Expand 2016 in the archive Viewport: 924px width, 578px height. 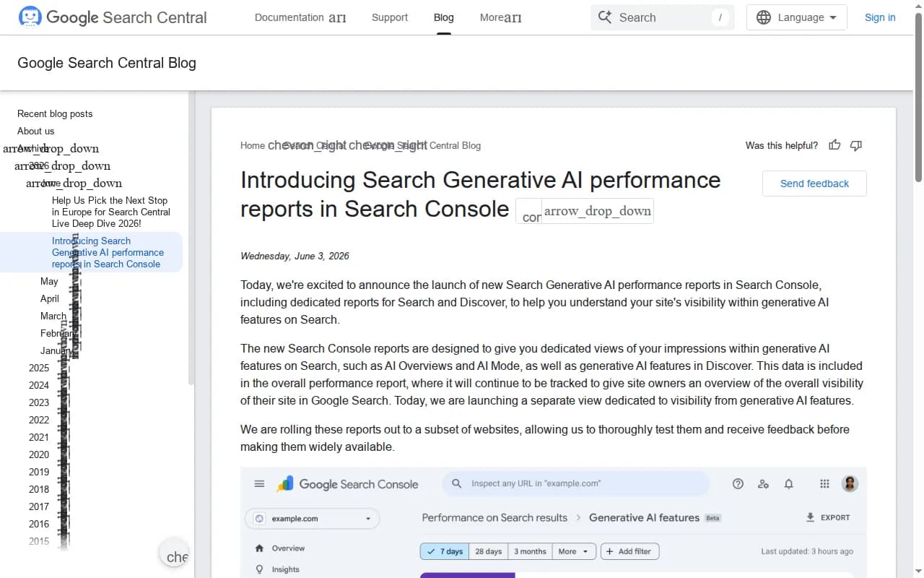coord(39,524)
